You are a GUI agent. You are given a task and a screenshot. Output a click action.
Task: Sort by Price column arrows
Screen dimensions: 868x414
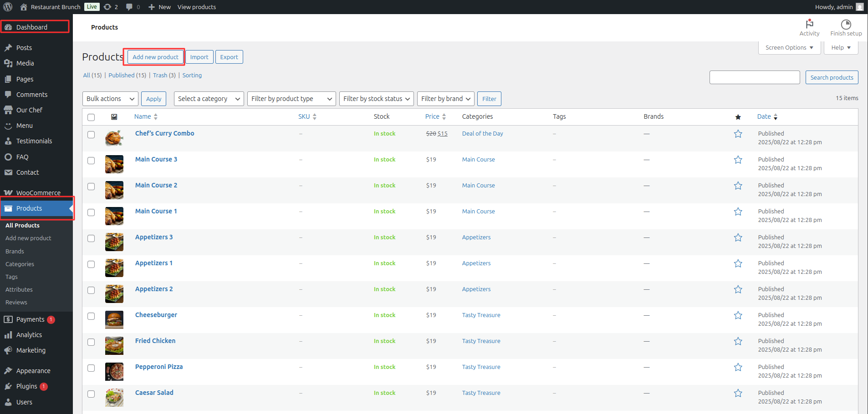tap(444, 117)
